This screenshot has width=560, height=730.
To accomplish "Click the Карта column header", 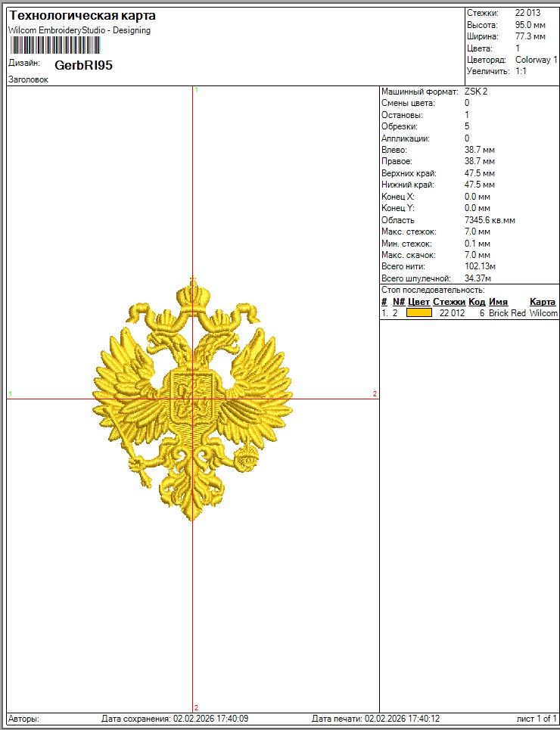I will (543, 302).
